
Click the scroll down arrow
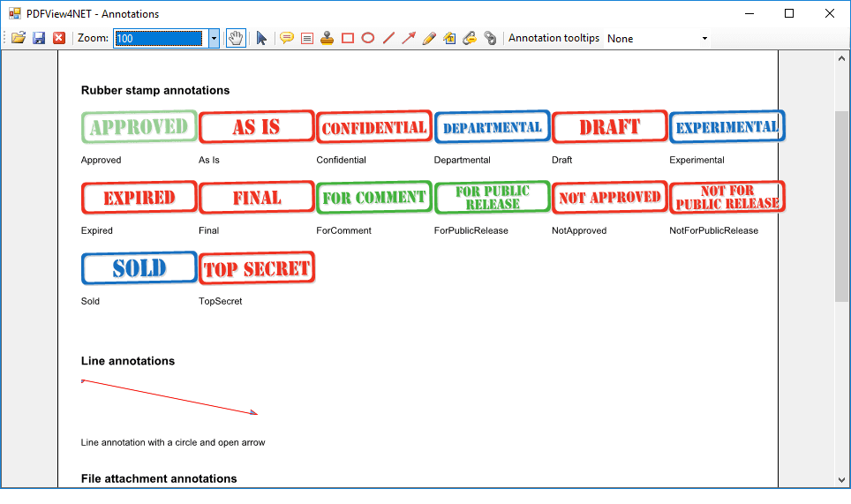[x=841, y=479]
